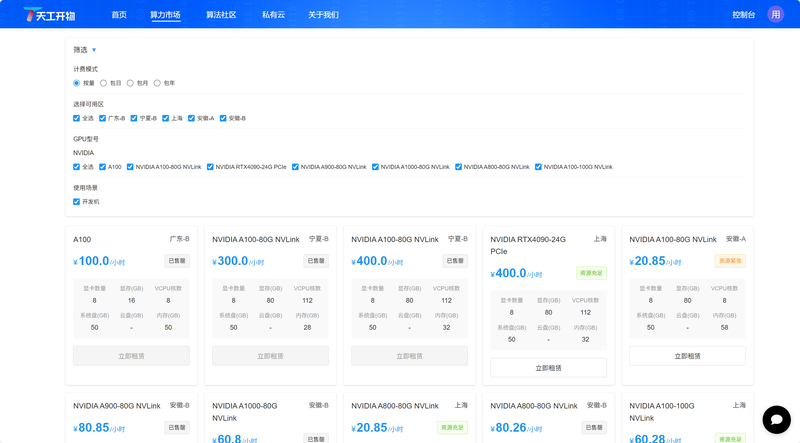Screen dimensions: 800x443
Task: Select the 包日 billing mode radio
Action: (104, 83)
